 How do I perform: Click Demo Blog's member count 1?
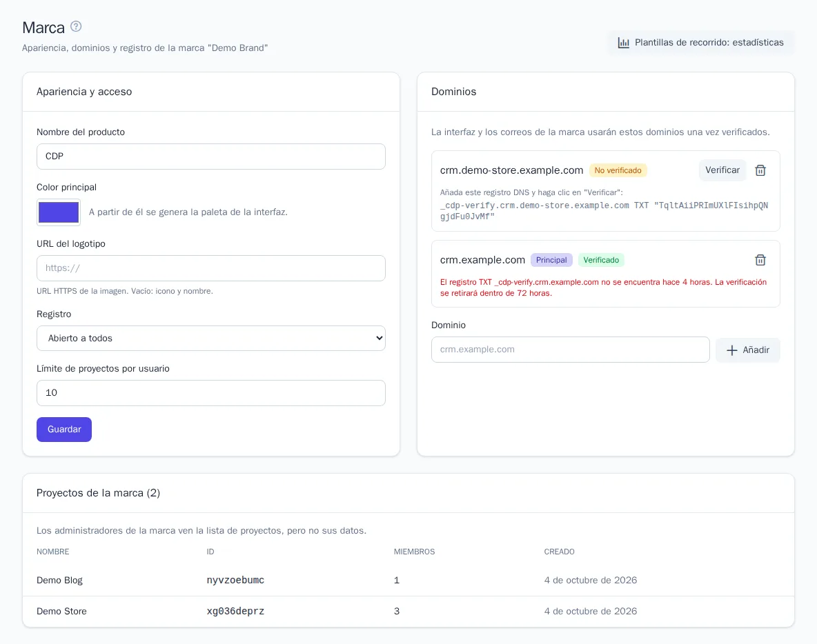[x=397, y=580]
